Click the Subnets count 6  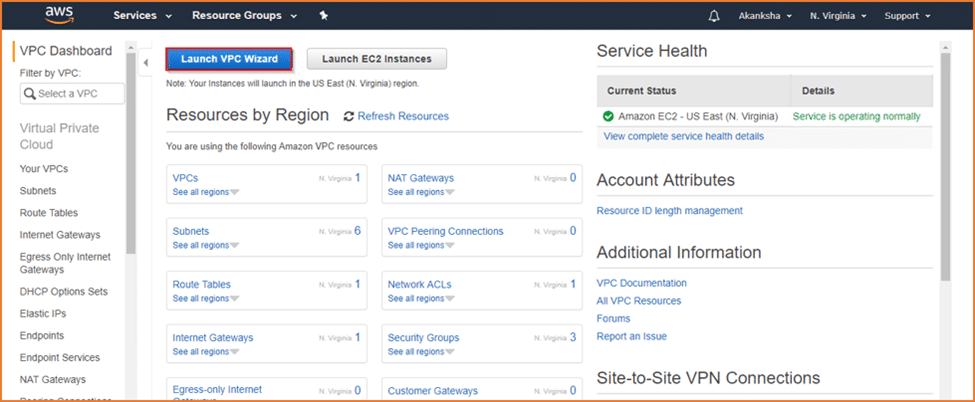(x=358, y=231)
